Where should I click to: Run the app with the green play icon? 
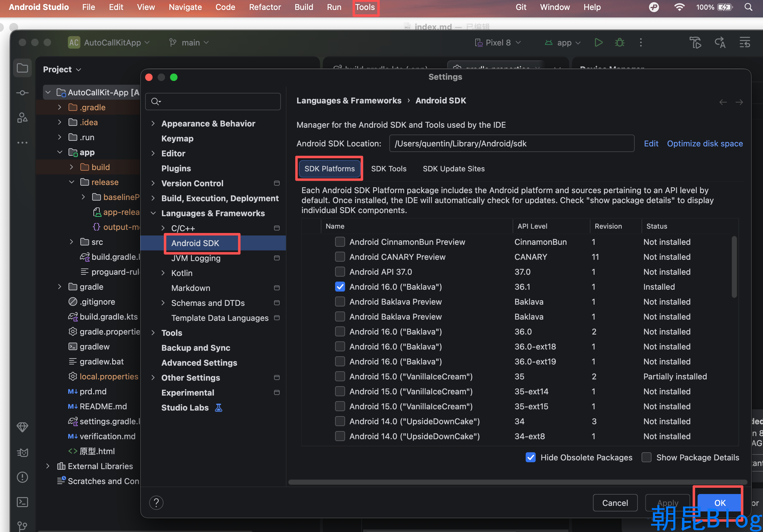599,43
